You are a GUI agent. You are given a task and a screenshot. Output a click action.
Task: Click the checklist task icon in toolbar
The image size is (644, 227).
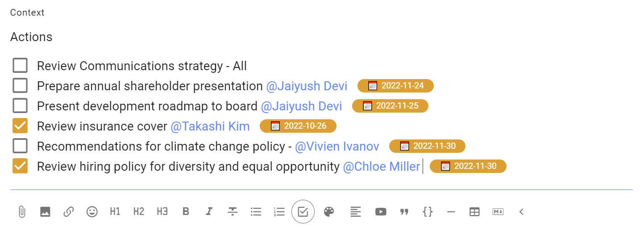[x=303, y=212]
